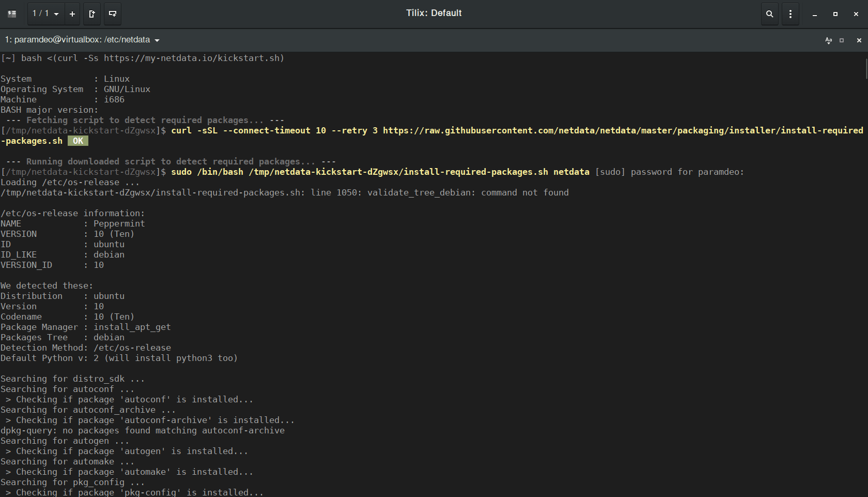Click the terminal vertical scrollbar
This screenshot has height=497, width=868.
(x=866, y=69)
